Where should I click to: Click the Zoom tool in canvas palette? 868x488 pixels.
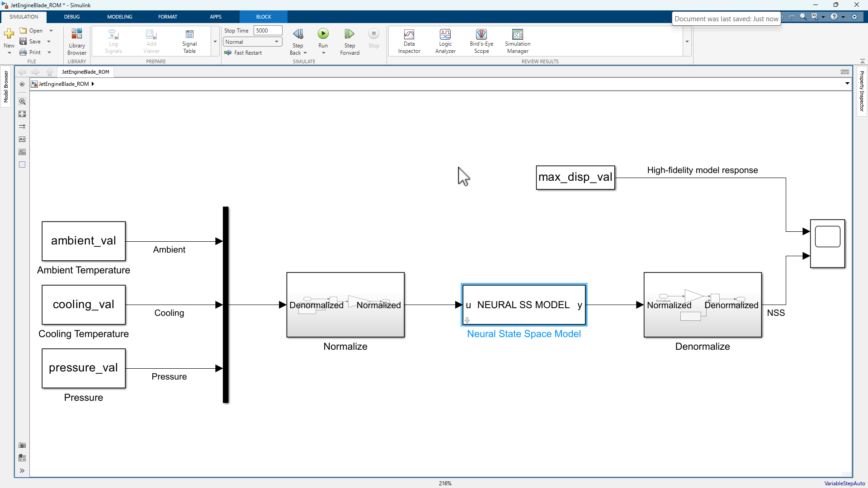[x=22, y=101]
